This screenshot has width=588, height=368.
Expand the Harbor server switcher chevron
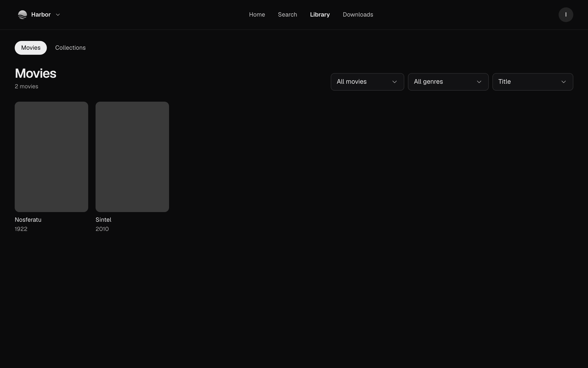tap(58, 14)
